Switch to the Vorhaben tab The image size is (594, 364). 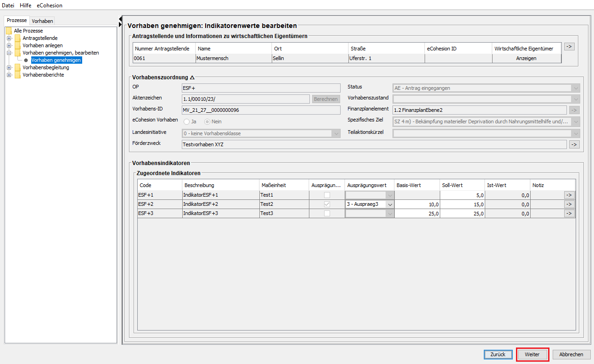click(x=42, y=21)
